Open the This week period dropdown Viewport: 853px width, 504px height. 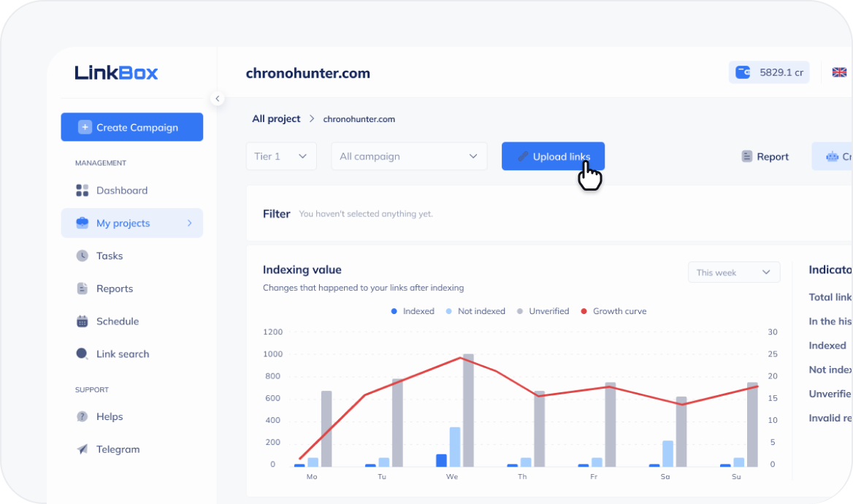pos(733,272)
